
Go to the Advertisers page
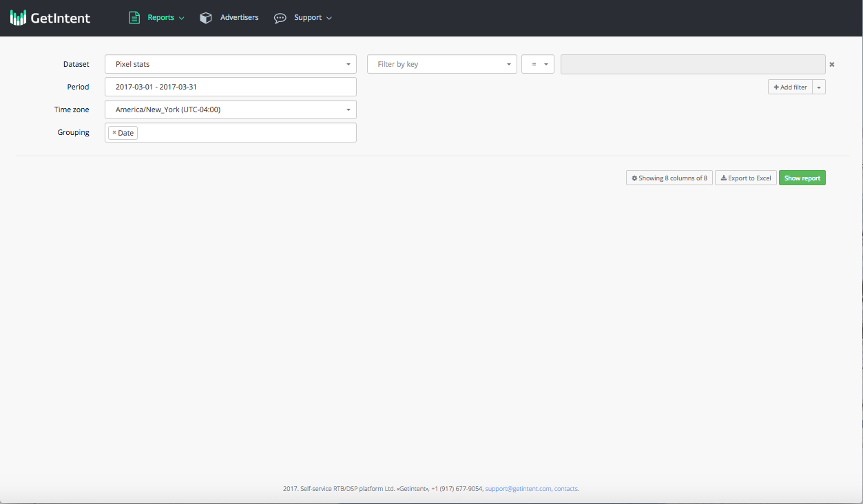(239, 18)
